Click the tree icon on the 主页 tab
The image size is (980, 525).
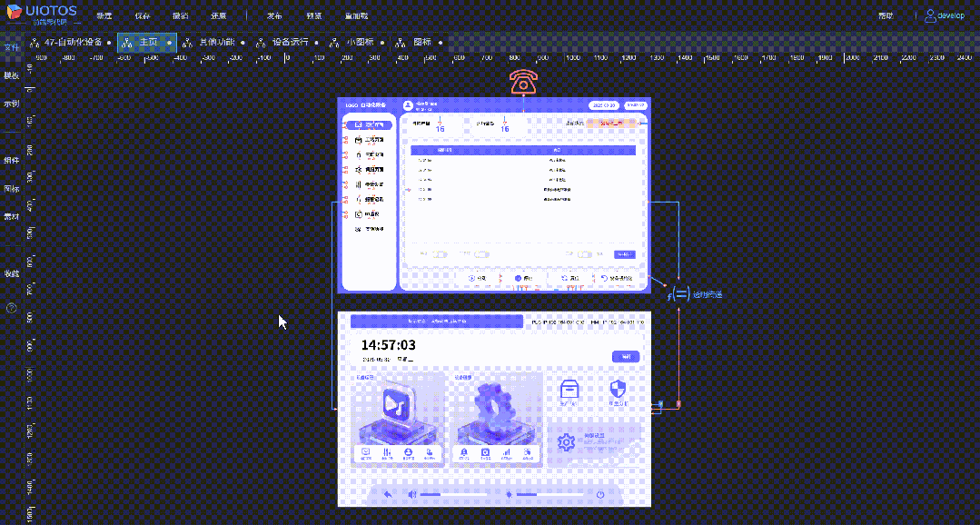click(127, 43)
